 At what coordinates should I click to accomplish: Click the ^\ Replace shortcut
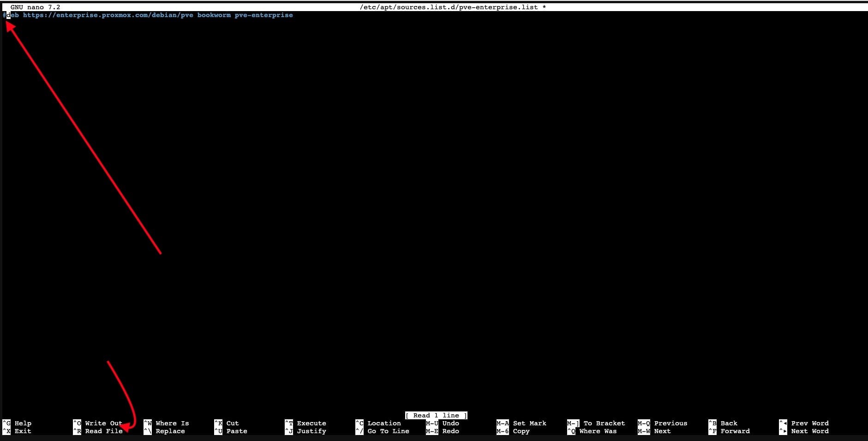click(164, 431)
